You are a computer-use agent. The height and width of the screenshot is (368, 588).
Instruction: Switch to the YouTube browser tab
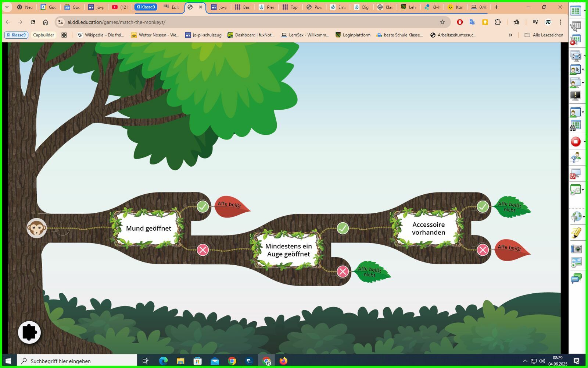coord(120,7)
